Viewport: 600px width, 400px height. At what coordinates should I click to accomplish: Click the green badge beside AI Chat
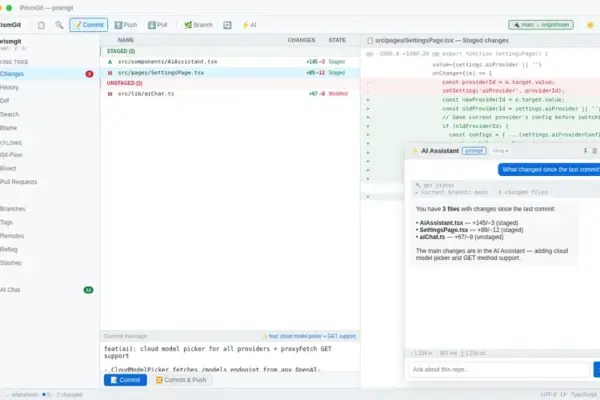(88, 290)
